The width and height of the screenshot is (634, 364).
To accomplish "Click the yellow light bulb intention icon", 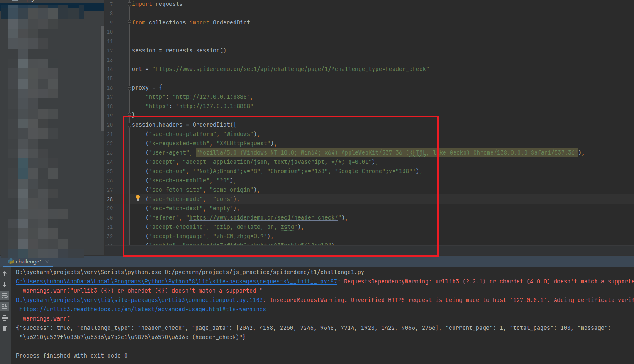I will 137,198.
